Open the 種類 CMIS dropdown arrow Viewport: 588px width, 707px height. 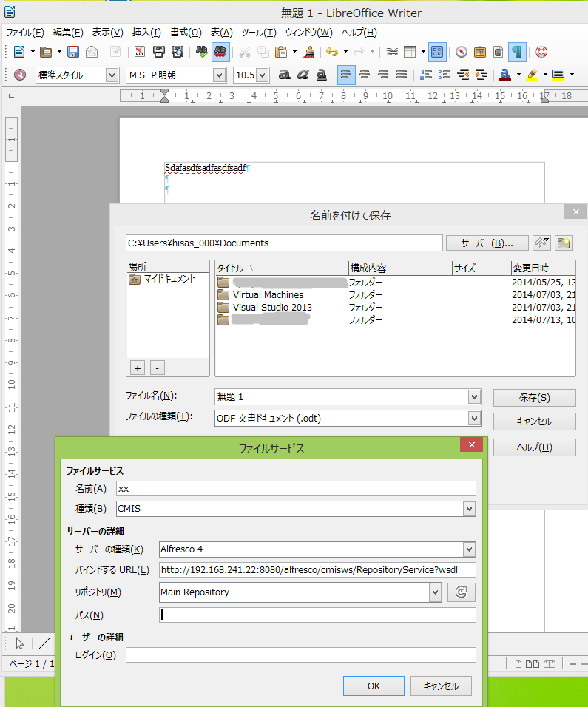pyautogui.click(x=469, y=509)
